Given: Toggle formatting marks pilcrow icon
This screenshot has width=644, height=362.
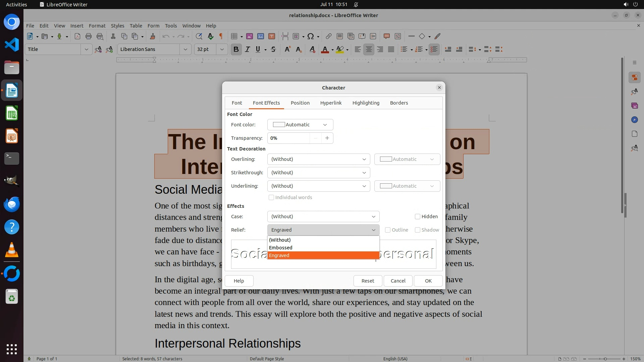Looking at the screenshot, I should (221, 36).
